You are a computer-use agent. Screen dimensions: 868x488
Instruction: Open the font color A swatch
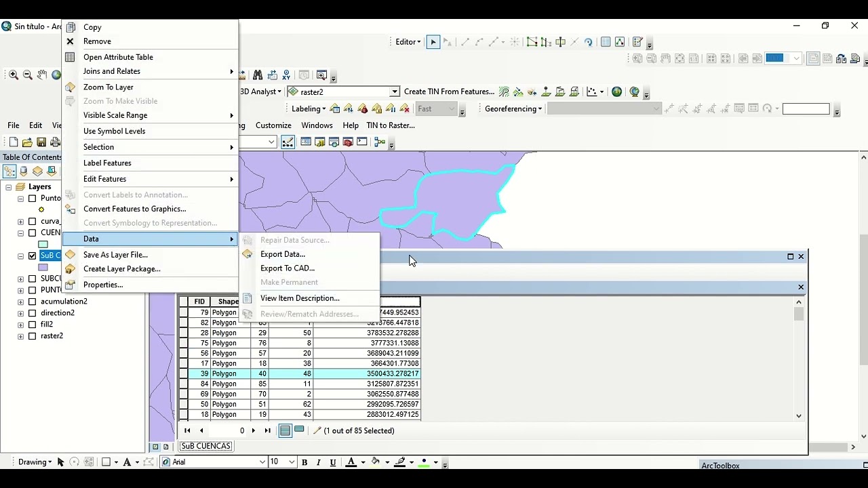351,462
